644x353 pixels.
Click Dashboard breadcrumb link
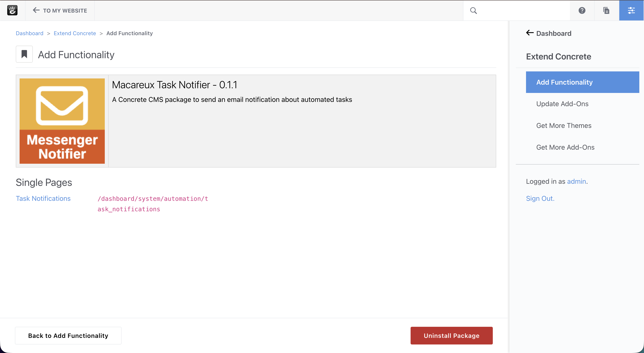click(30, 33)
